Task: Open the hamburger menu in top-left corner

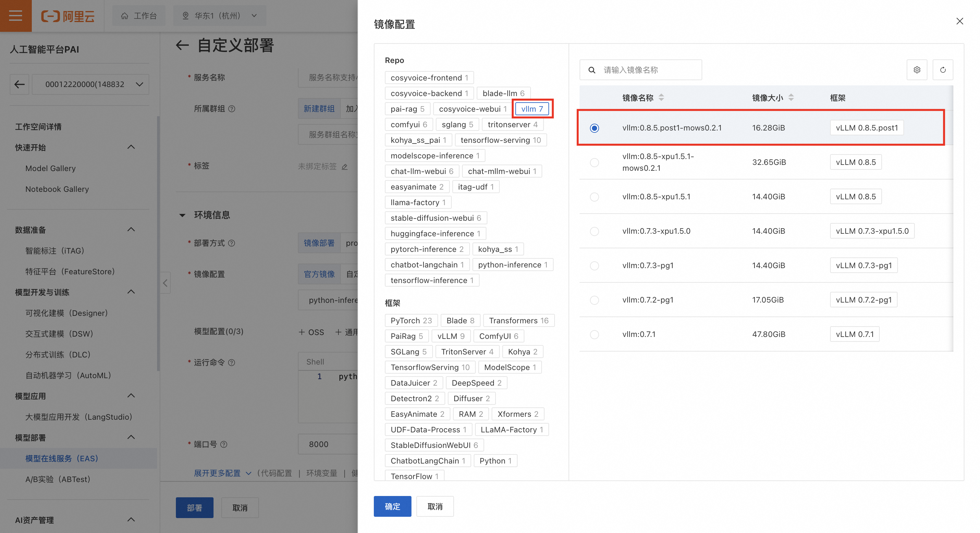Action: (x=16, y=16)
